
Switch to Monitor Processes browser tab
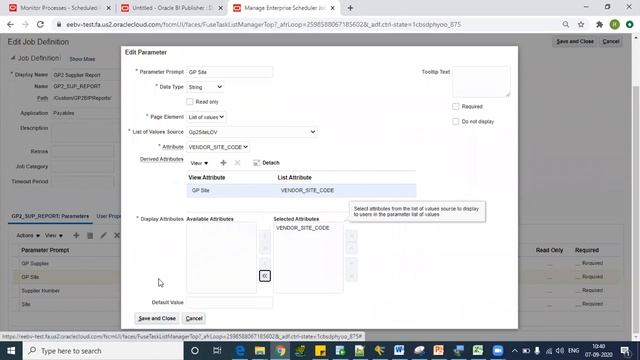coord(59,8)
